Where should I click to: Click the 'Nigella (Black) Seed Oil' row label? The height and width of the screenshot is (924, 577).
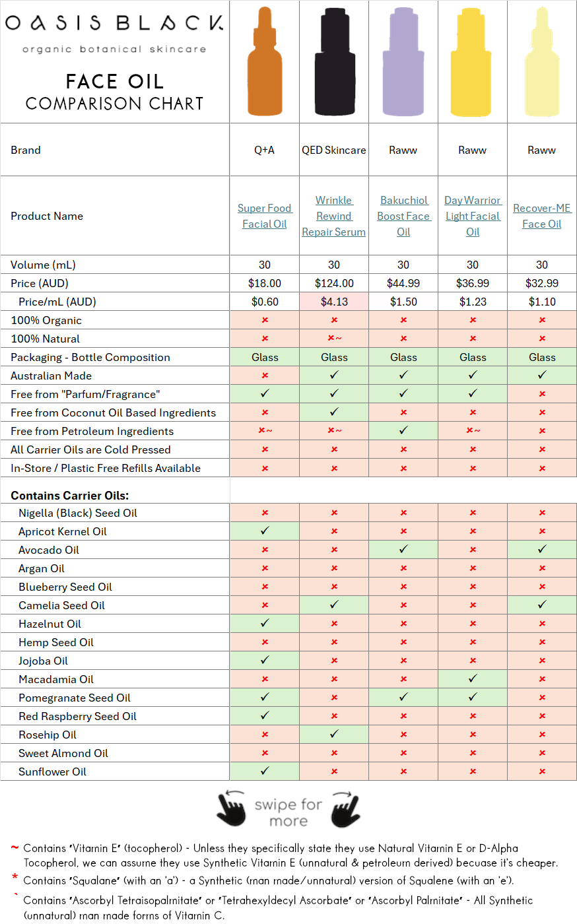78,513
